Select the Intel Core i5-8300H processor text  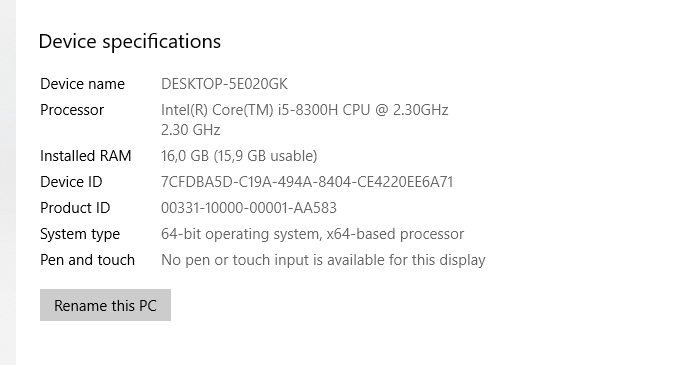click(x=304, y=110)
